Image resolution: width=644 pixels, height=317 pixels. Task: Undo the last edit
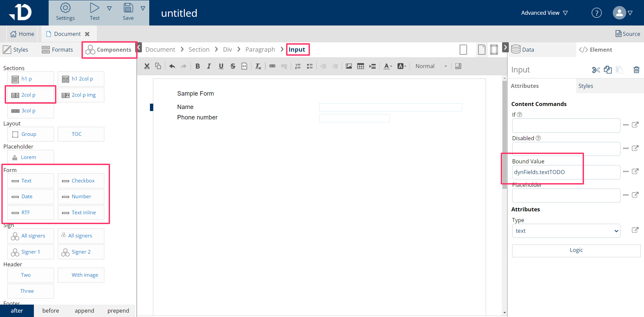click(x=172, y=66)
